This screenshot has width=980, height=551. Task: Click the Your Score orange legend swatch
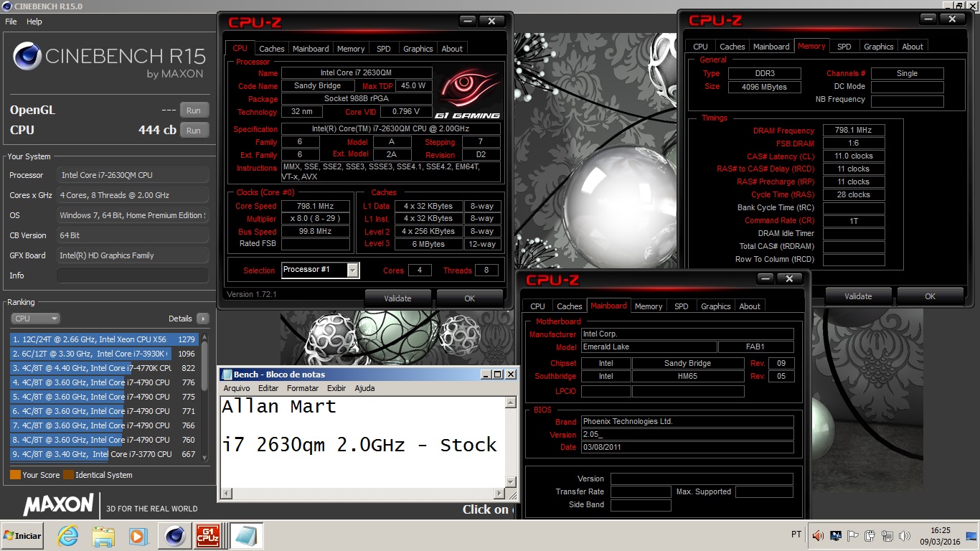coord(15,475)
